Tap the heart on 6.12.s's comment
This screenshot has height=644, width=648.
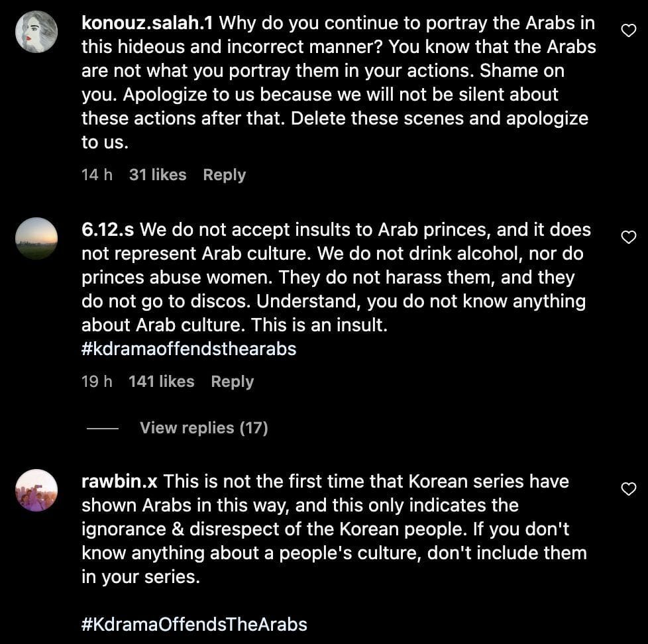(628, 237)
